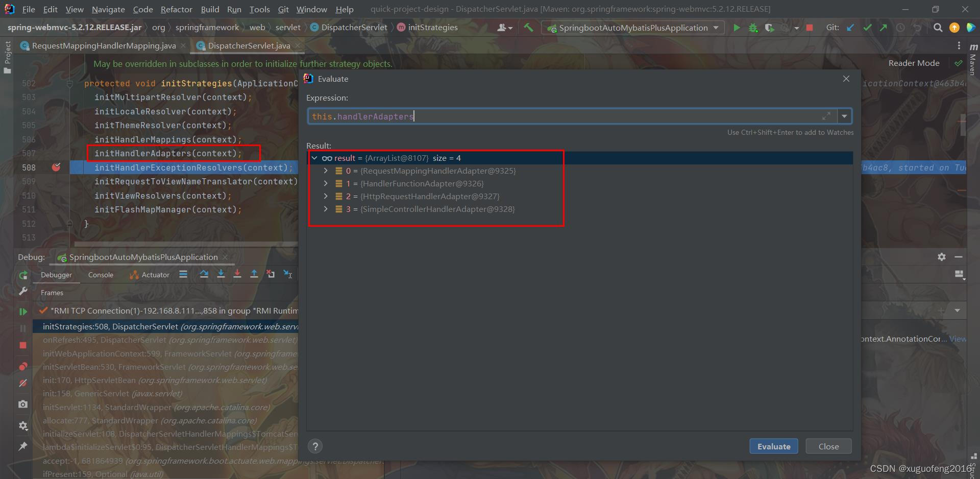Viewport: 980px width, 479px height.
Task: Mute breakpoints in debug sidebar
Action: [x=23, y=383]
